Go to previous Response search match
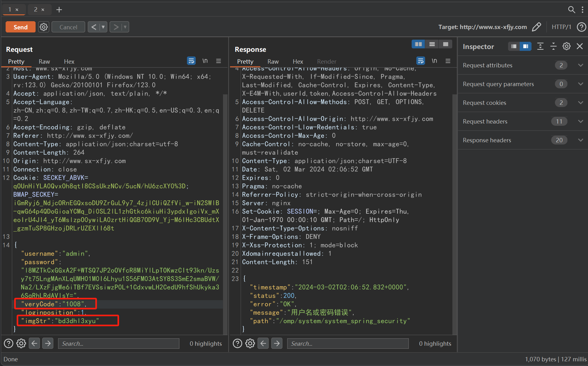Image resolution: width=588 pixels, height=366 pixels. pyautogui.click(x=263, y=344)
